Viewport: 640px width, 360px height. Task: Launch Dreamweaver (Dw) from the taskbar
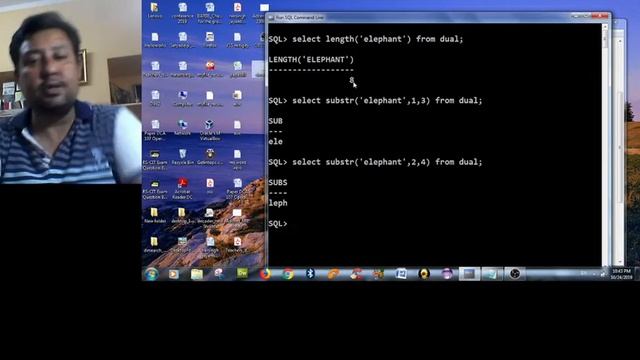[242, 273]
